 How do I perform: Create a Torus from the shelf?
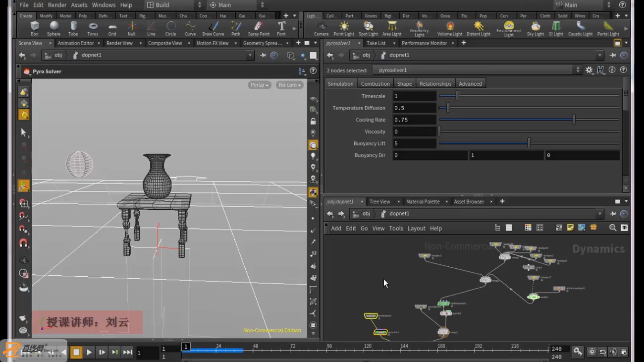point(93,28)
